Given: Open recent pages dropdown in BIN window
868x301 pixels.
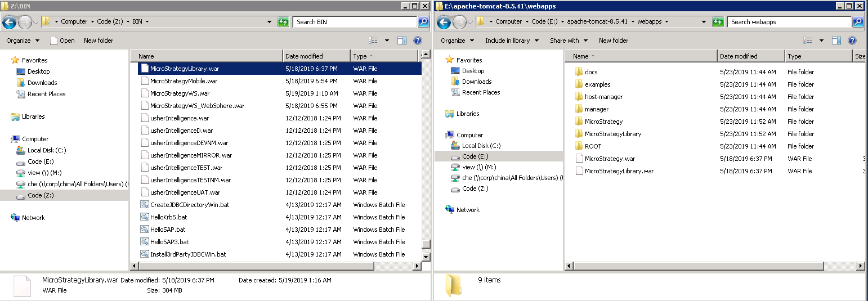Looking at the screenshot, I should pos(36,22).
